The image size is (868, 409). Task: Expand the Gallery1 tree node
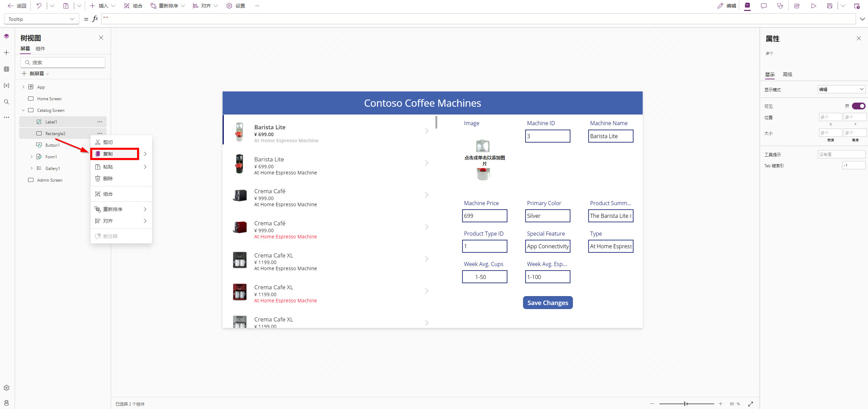click(x=31, y=168)
